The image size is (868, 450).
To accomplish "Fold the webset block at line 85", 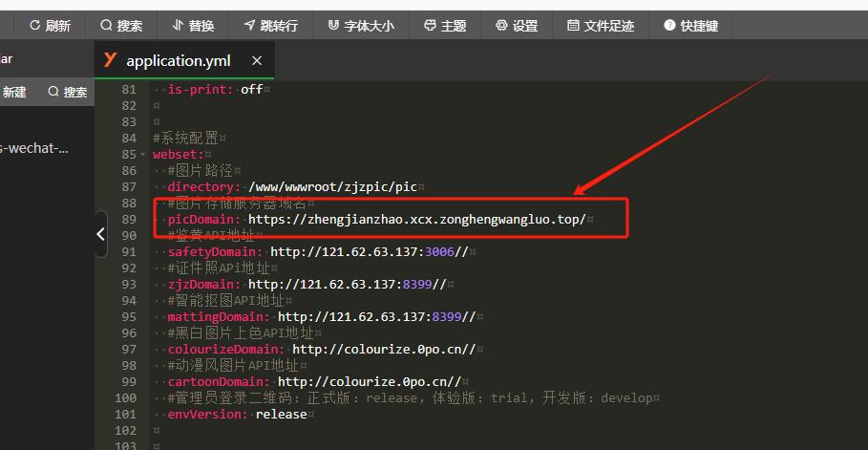I will tap(143, 155).
